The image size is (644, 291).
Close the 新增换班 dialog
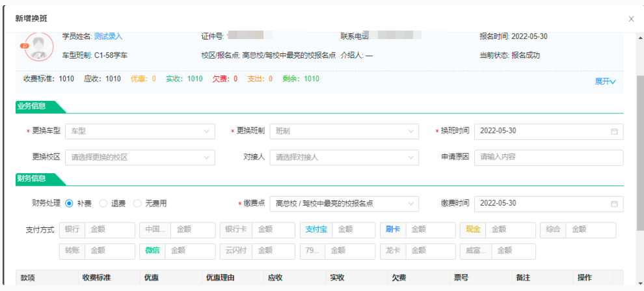[631, 19]
